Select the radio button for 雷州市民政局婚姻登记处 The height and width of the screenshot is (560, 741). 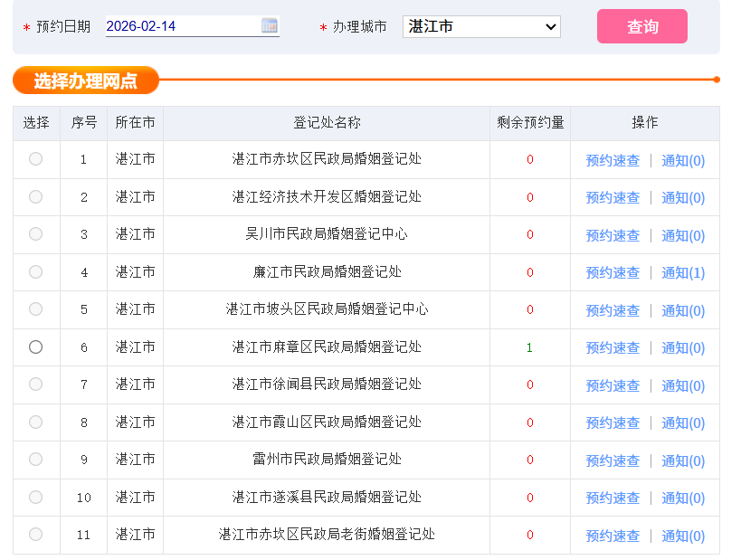pyautogui.click(x=35, y=460)
